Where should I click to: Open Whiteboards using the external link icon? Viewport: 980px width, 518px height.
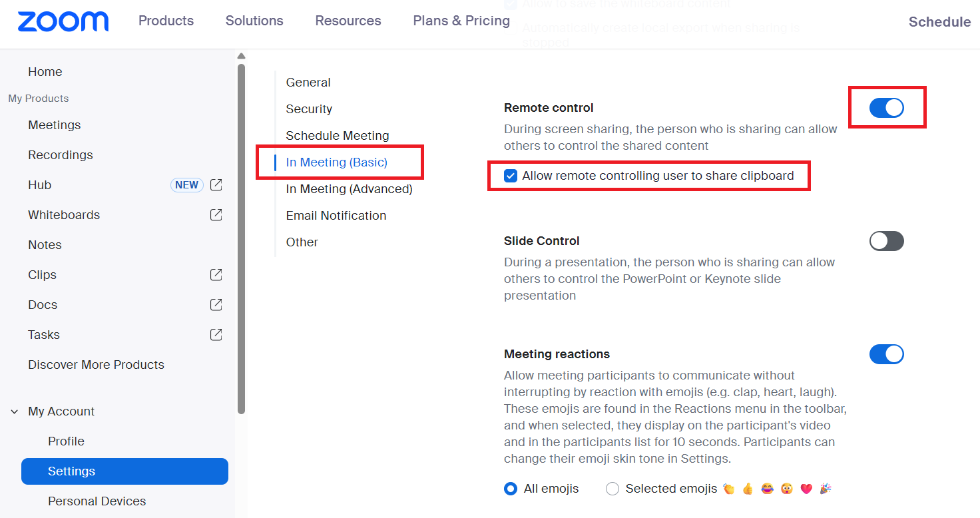(x=216, y=214)
